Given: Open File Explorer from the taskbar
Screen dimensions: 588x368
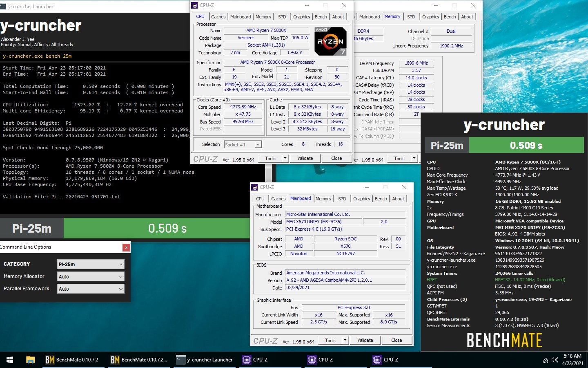Looking at the screenshot, I should [30, 360].
